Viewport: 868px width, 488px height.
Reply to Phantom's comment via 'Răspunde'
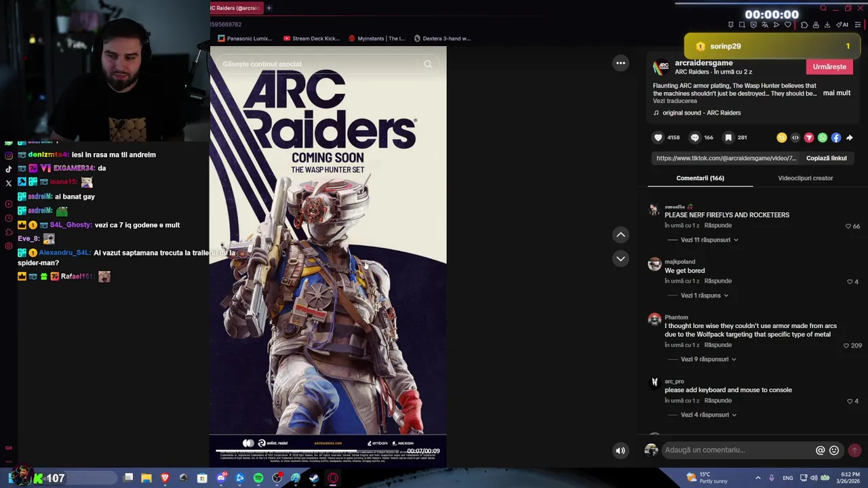coord(717,345)
